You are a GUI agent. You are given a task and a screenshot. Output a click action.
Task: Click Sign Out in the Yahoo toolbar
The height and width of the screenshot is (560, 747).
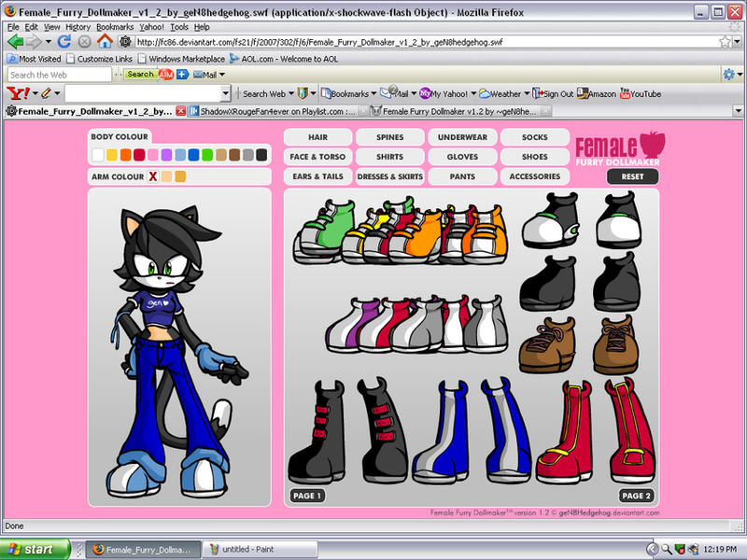[x=553, y=93]
